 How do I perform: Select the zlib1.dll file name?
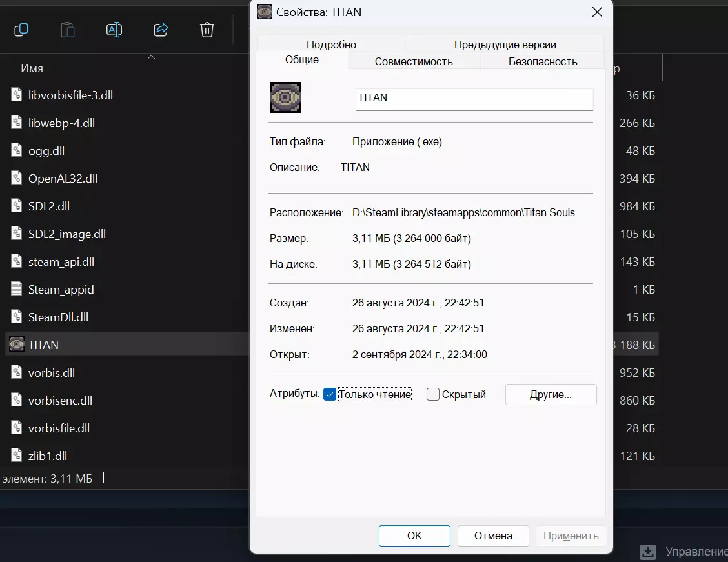click(x=47, y=456)
